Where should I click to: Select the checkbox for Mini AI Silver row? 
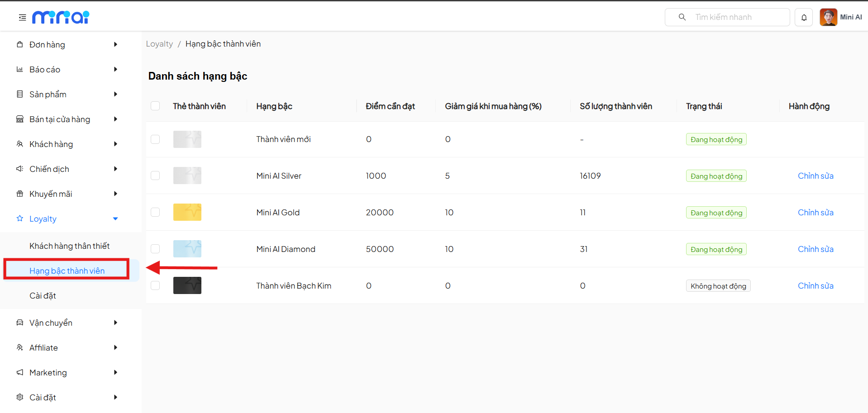pos(155,176)
